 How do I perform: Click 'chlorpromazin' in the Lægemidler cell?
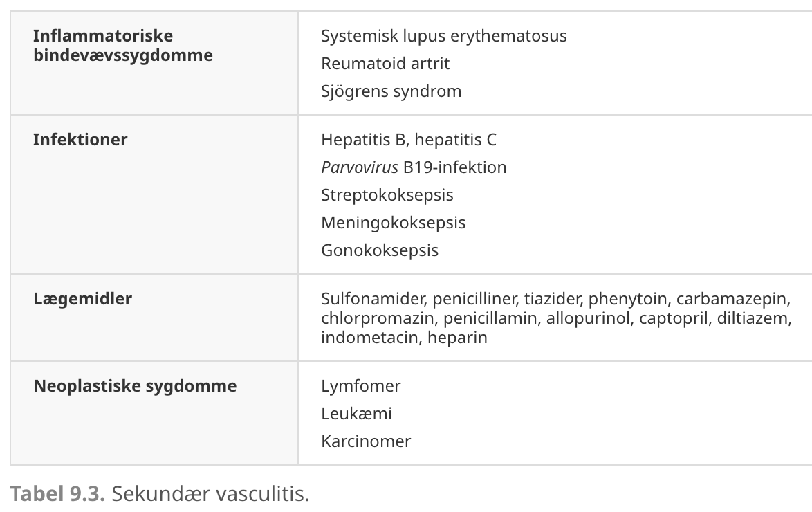point(380,318)
